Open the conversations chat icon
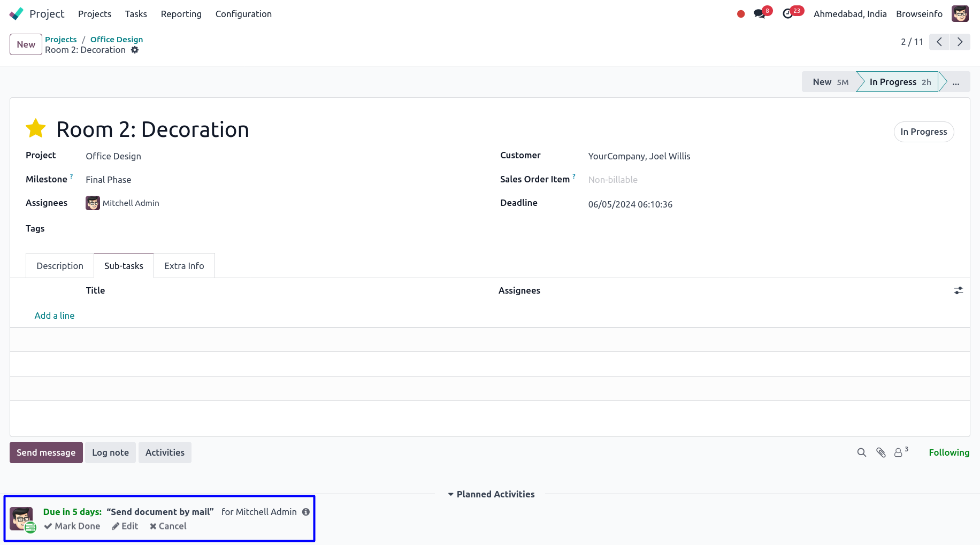Image resolution: width=980 pixels, height=545 pixels. pyautogui.click(x=759, y=14)
